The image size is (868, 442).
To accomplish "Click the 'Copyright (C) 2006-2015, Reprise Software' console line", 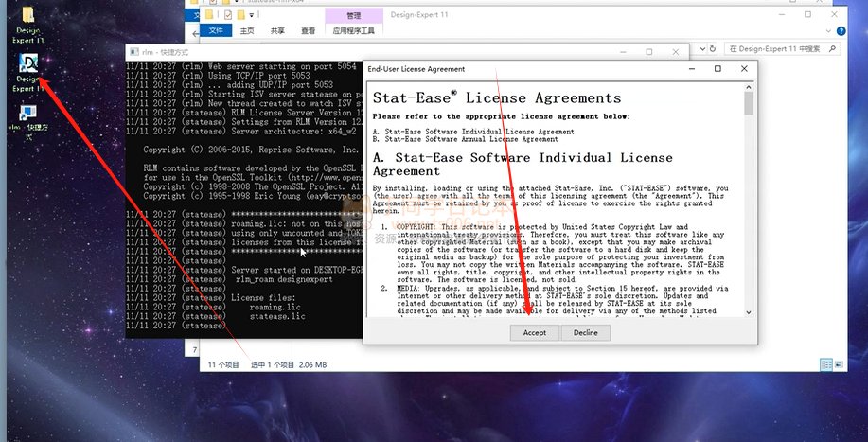I will tap(251, 150).
